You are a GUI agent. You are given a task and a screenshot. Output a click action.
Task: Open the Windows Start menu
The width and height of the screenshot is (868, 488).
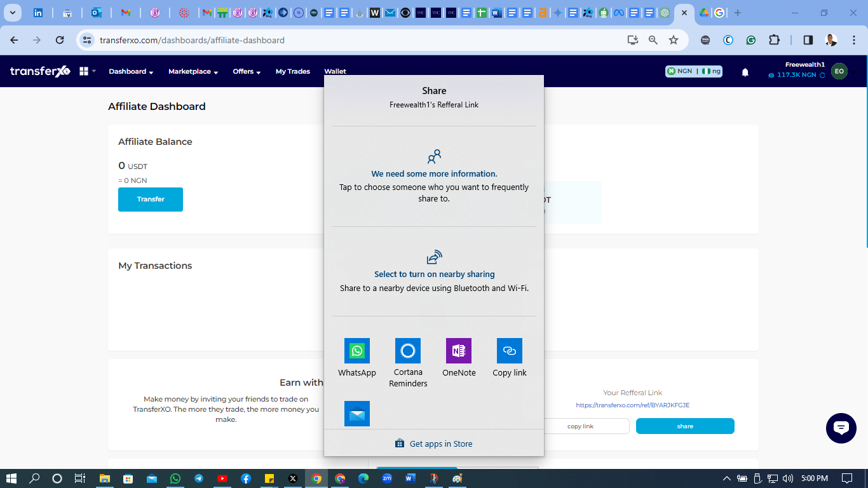[x=11, y=478]
